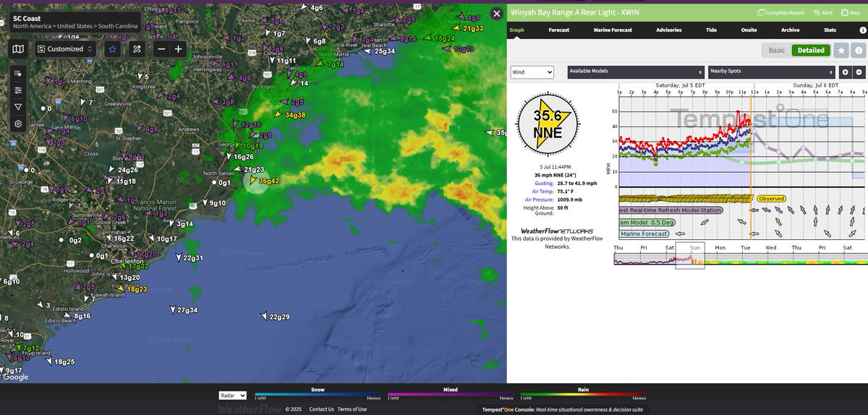The height and width of the screenshot is (415, 868).
Task: Click the wind compass showing 35.6 NNE
Action: [x=548, y=124]
